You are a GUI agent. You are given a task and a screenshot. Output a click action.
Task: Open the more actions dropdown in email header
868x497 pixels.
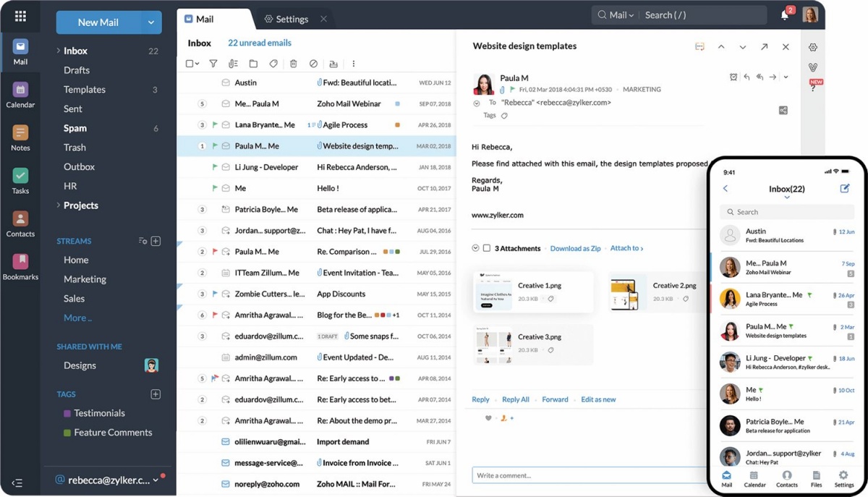click(x=786, y=77)
